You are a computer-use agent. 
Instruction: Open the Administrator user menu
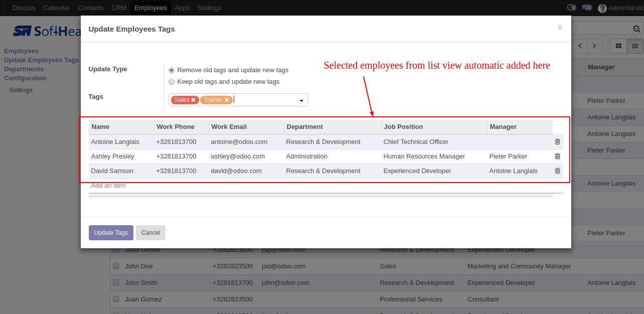[621, 8]
